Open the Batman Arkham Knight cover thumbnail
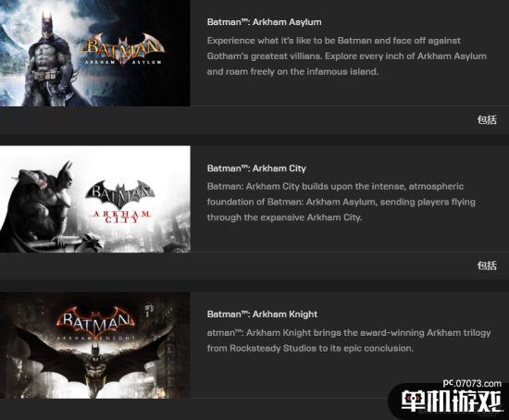This screenshot has height=420, width=509. point(94,345)
